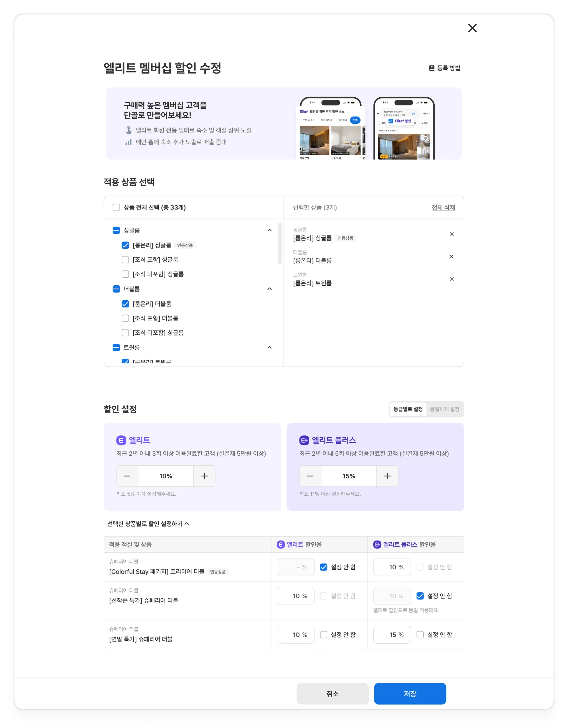The width and height of the screenshot is (568, 728).
Task: Check 상품 전체 선택 (총 33개) checkbox
Action: (116, 207)
